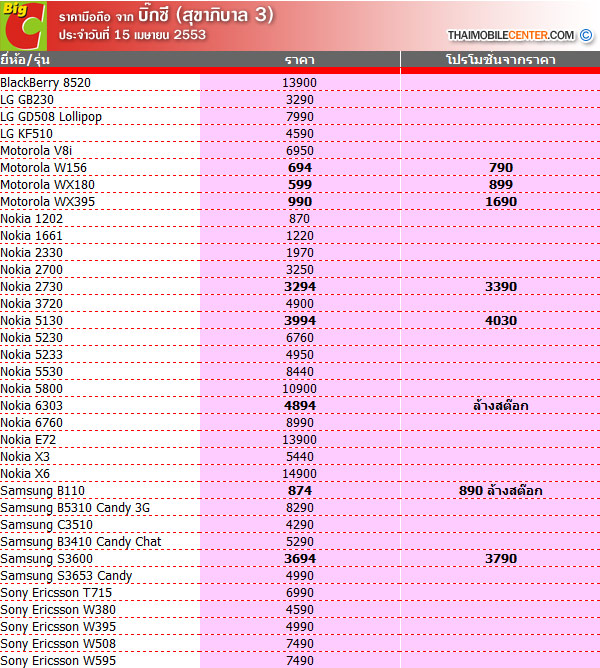Select the Nokia 1202 model name

click(x=32, y=219)
